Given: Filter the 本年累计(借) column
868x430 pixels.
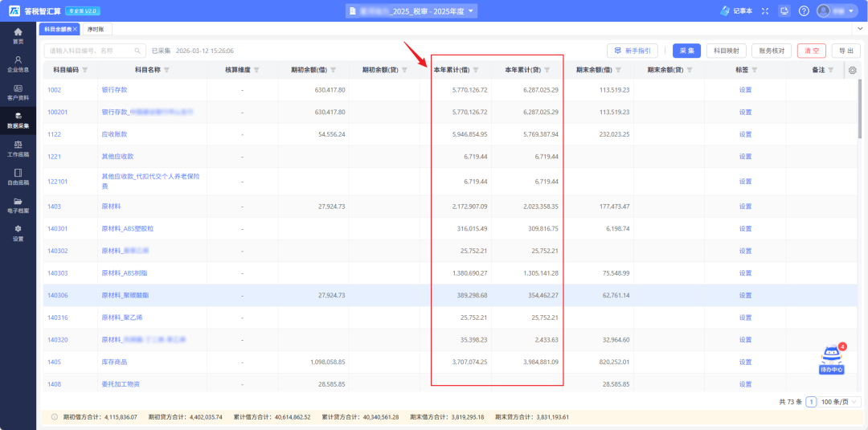Looking at the screenshot, I should tap(476, 70).
